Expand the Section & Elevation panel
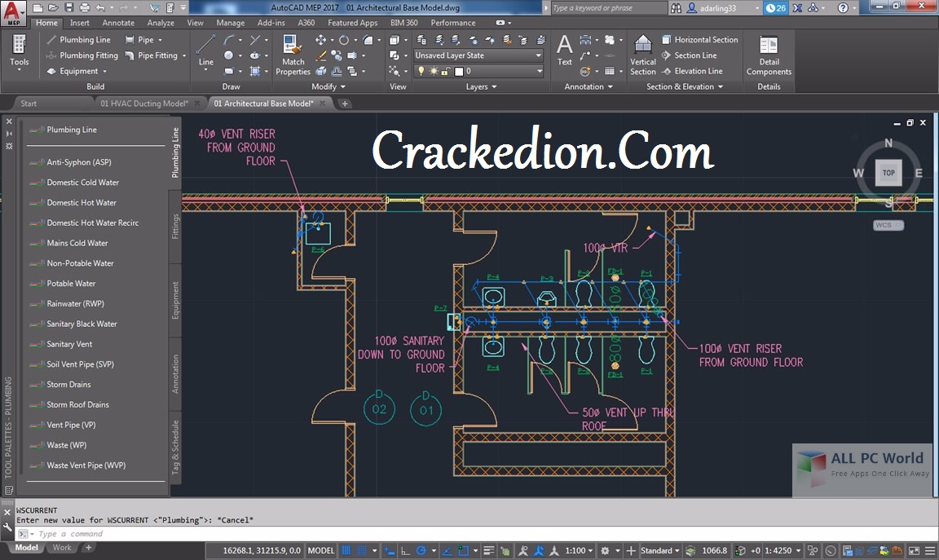The height and width of the screenshot is (560, 939). pos(685,87)
